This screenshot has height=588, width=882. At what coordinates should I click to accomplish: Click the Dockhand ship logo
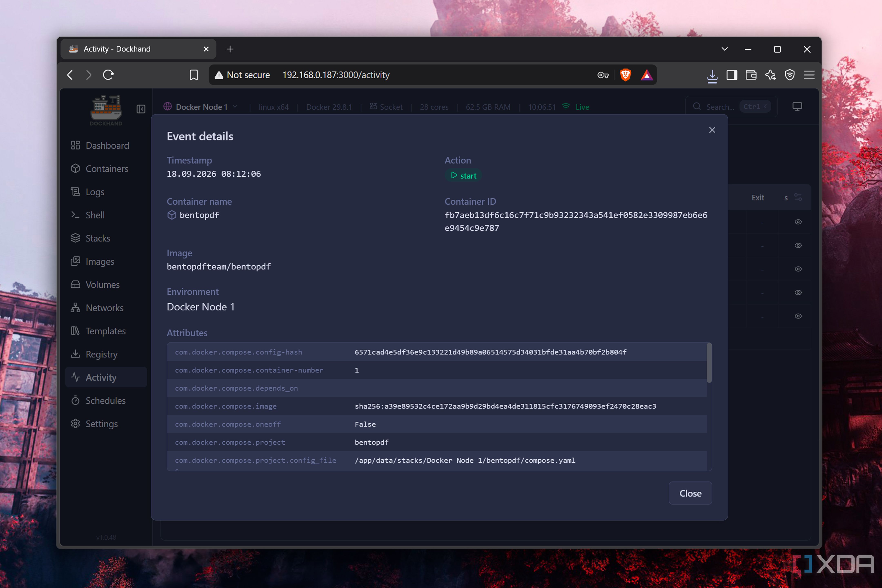point(106,110)
